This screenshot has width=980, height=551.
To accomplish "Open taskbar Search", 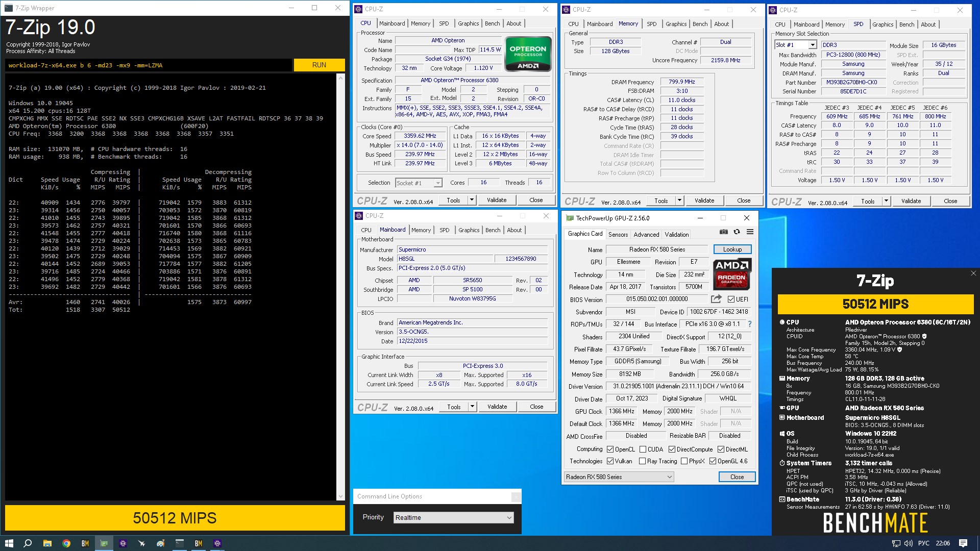I will pyautogui.click(x=28, y=543).
